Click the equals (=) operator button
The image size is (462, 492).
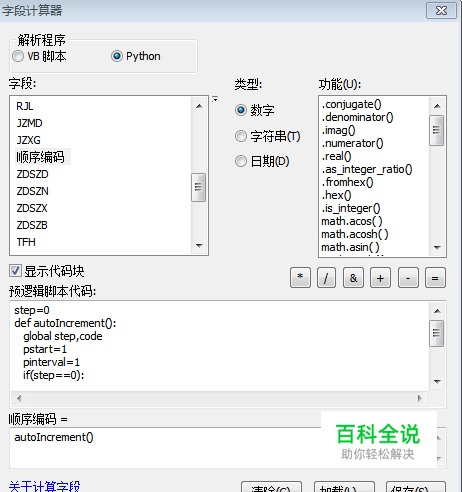435,277
